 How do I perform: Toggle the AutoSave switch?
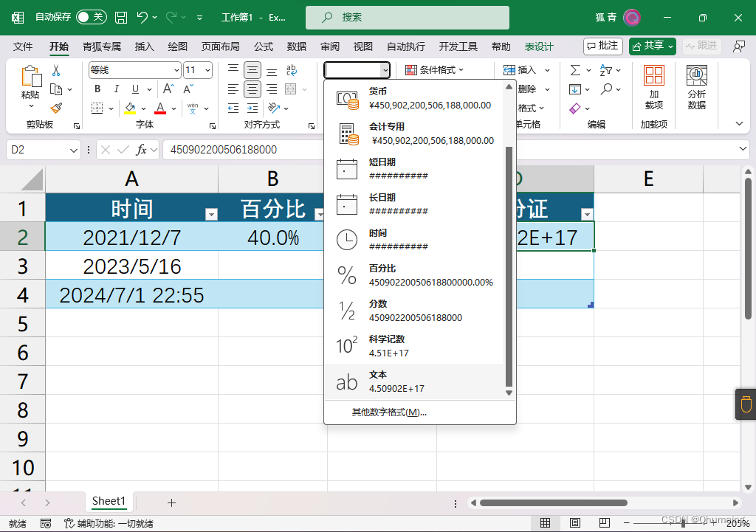91,18
